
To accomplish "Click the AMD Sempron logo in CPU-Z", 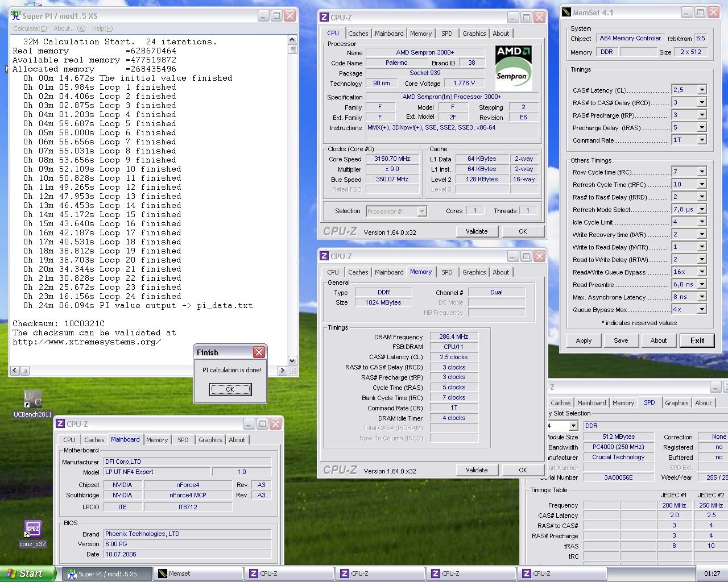I will tap(513, 68).
